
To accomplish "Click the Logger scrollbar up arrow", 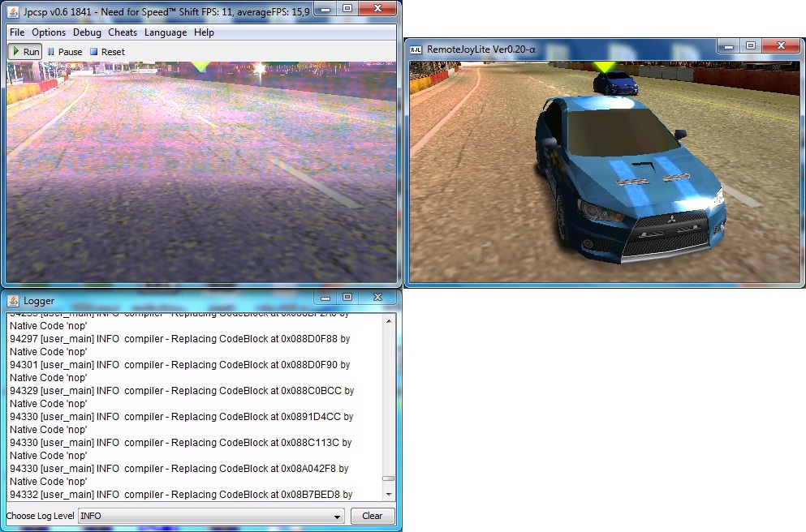I will click(389, 322).
